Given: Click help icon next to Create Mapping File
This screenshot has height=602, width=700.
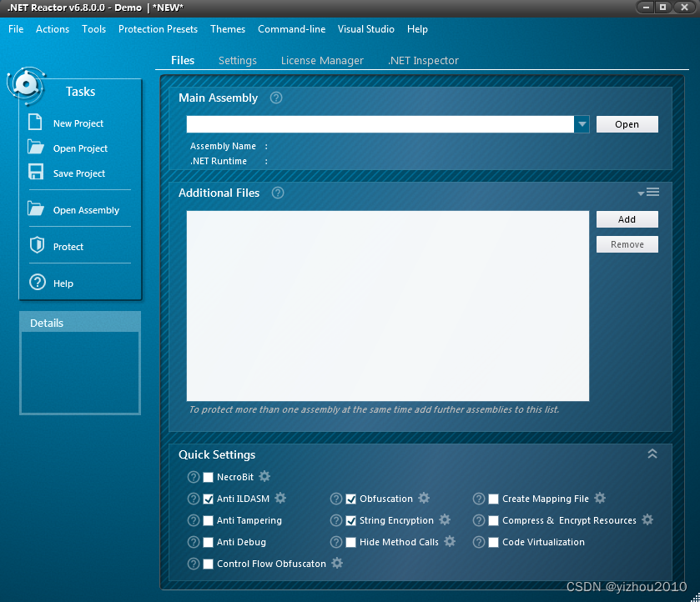Looking at the screenshot, I should pos(479,499).
